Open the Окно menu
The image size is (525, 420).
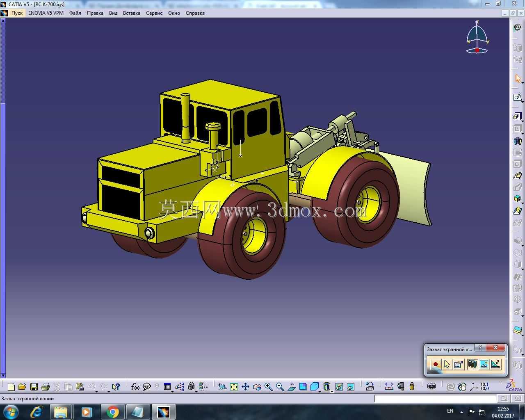[x=174, y=13]
